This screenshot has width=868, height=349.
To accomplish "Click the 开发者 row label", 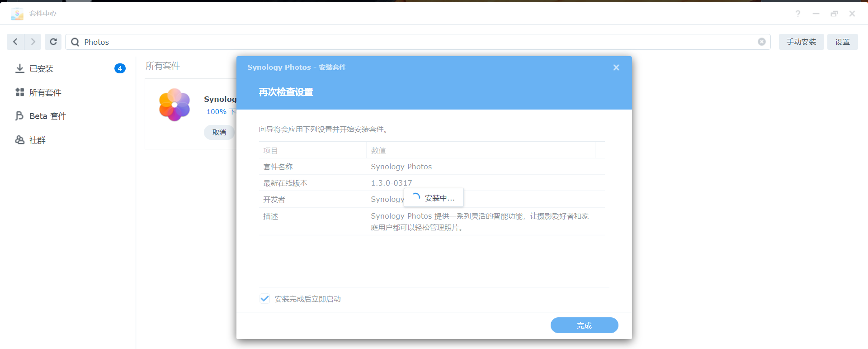I will coord(274,199).
